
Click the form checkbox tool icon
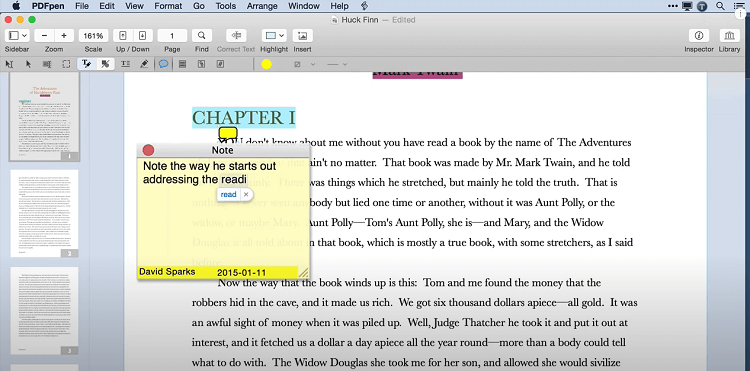201,64
